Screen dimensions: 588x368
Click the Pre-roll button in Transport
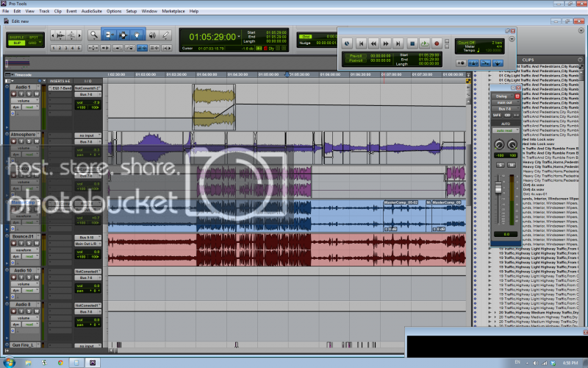[x=355, y=56]
